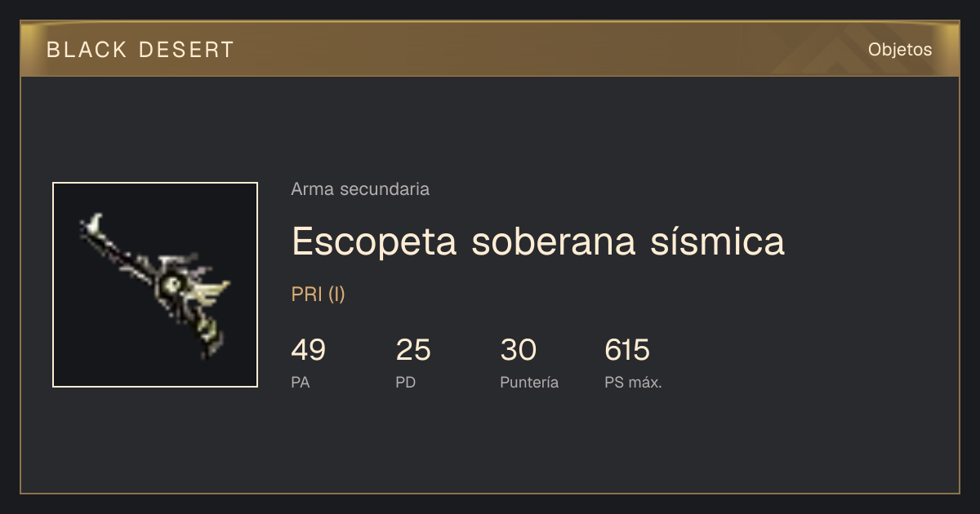Click the Arma secundaria category label

click(x=360, y=189)
